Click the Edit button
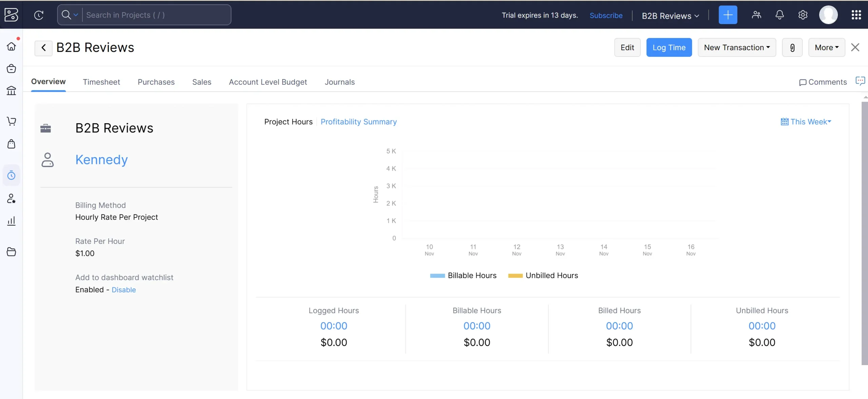The width and height of the screenshot is (868, 399). point(627,47)
